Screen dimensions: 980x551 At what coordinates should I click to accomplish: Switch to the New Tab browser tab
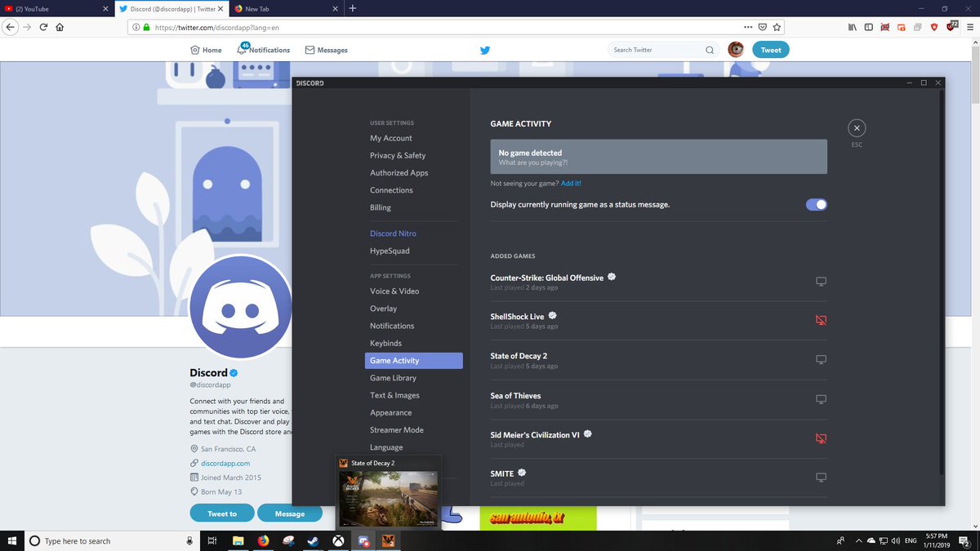point(284,9)
